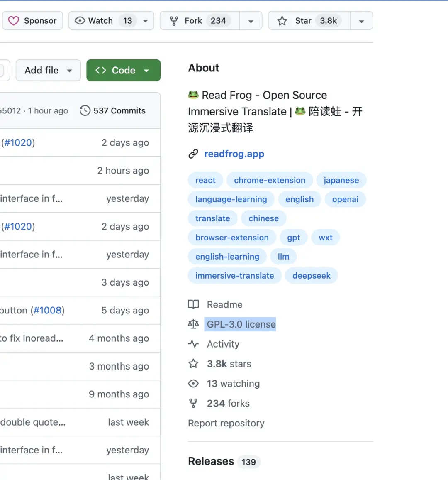448x480 pixels.
Task: Click the Readme book icon
Action: pyautogui.click(x=193, y=304)
